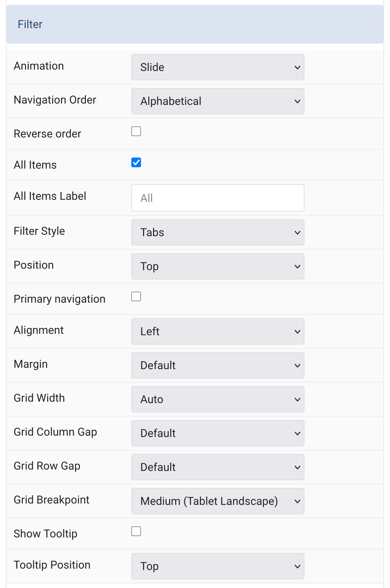Screen dimensions: 390x588
Task: Expand the Grid Column Gap dropdown
Action: click(x=218, y=433)
